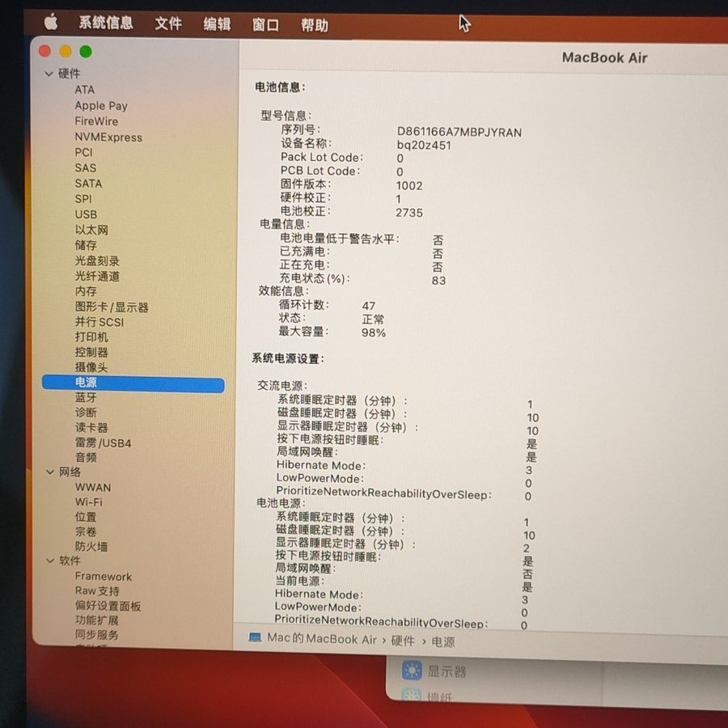Click the 显示器 icon in background window
This screenshot has height=728, width=728.
[412, 670]
